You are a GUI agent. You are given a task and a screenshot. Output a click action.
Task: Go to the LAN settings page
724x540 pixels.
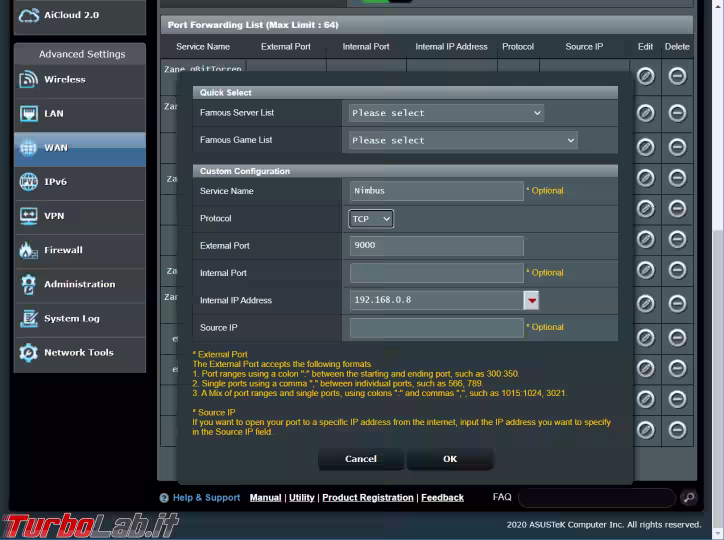pyautogui.click(x=80, y=114)
